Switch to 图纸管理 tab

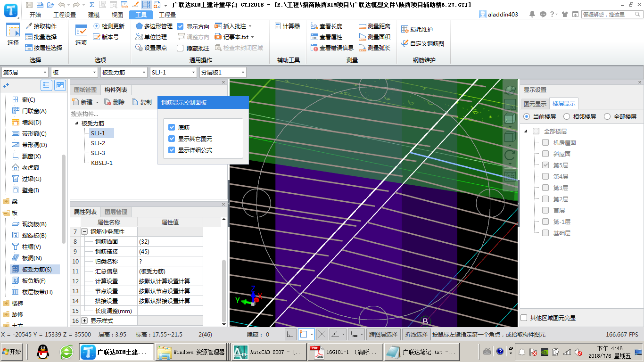pos(85,90)
